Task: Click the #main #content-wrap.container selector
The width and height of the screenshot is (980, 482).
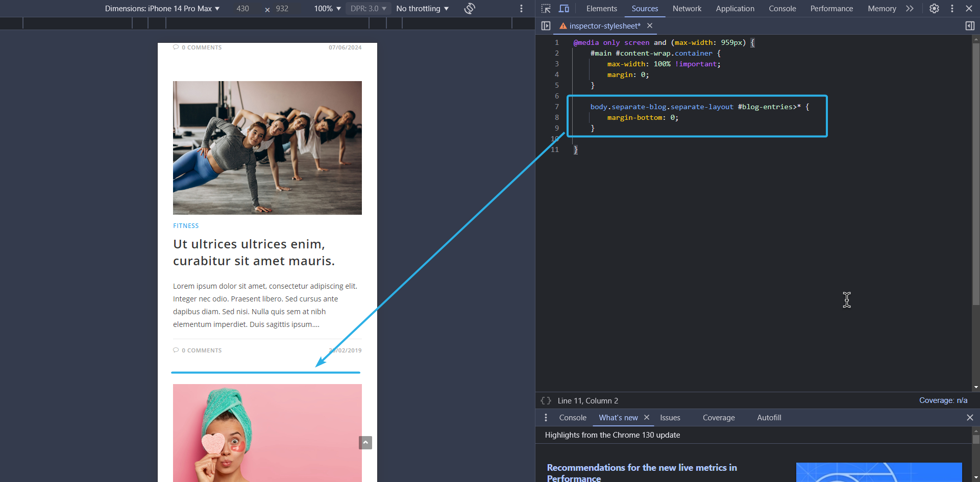Action: pos(651,53)
